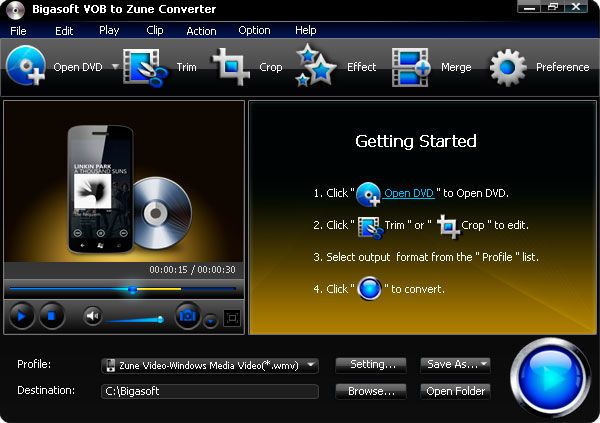Start playback with the Play button
Image resolution: width=600 pixels, height=423 pixels.
[21, 316]
